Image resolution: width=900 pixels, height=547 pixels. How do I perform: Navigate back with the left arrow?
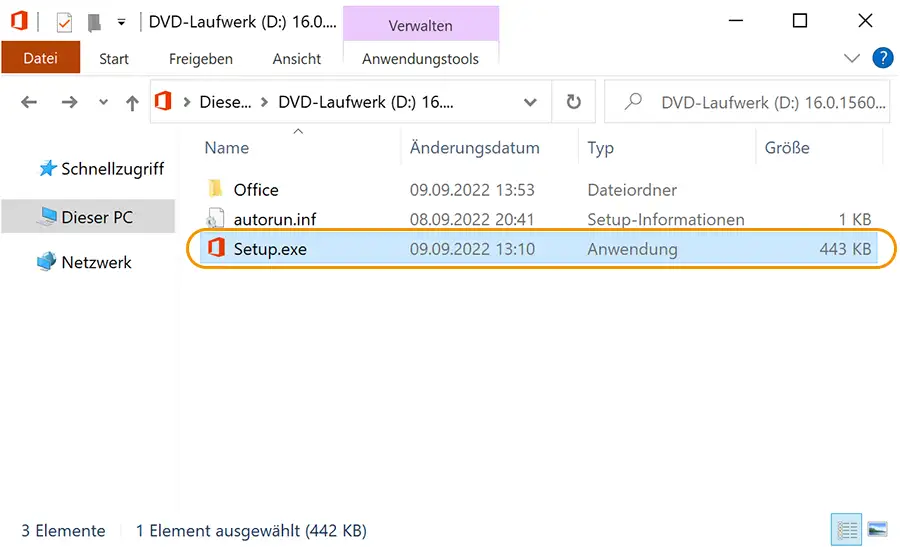[29, 103]
